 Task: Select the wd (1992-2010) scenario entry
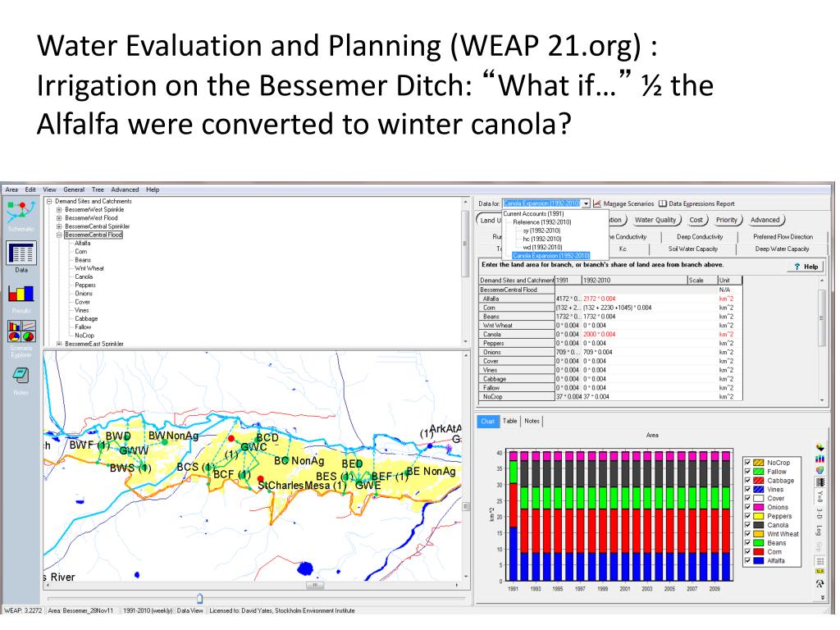542,248
